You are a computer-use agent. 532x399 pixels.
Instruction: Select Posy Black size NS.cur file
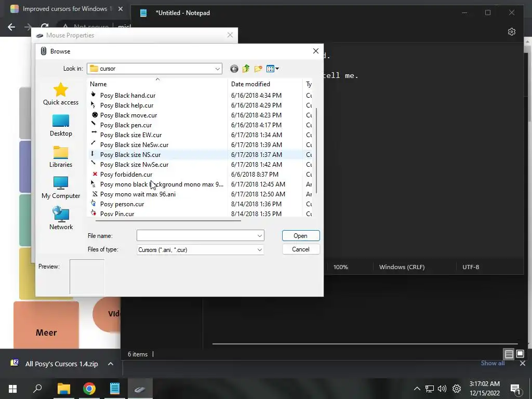click(x=130, y=155)
